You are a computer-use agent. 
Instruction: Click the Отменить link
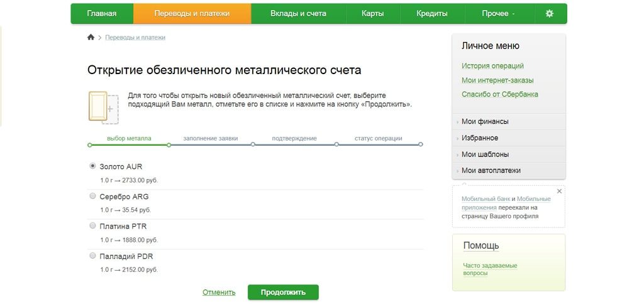pos(219,292)
